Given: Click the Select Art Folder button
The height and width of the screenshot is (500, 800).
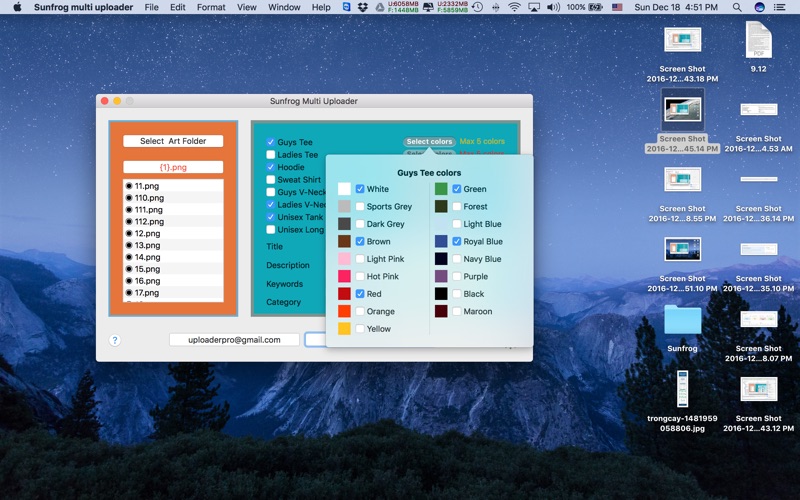Looking at the screenshot, I should tap(173, 141).
